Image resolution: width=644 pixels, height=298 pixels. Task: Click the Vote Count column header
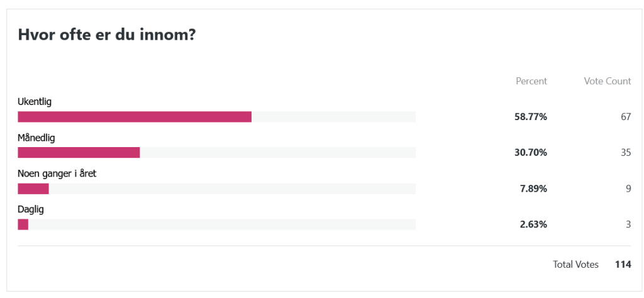click(x=608, y=81)
